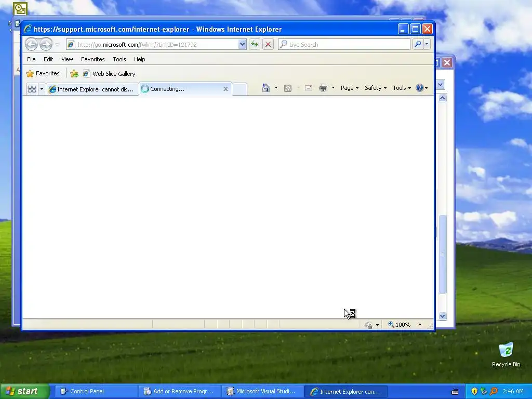
Task: Open the Edit menu
Action: 48,59
